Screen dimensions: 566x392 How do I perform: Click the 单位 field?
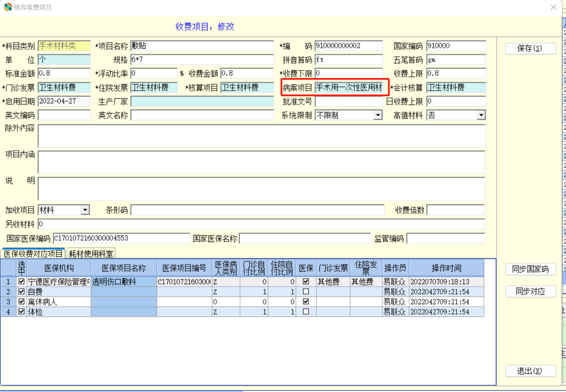[64, 60]
